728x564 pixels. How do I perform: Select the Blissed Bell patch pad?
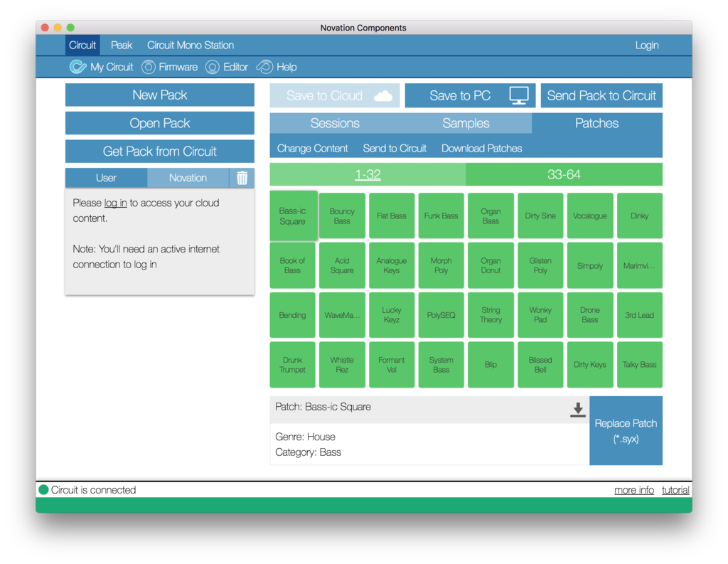(540, 365)
